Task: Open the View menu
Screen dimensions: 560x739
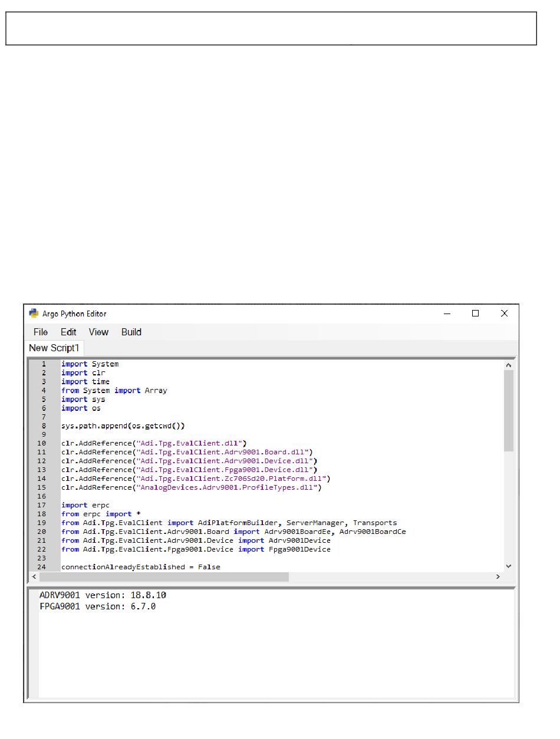Action: point(98,332)
